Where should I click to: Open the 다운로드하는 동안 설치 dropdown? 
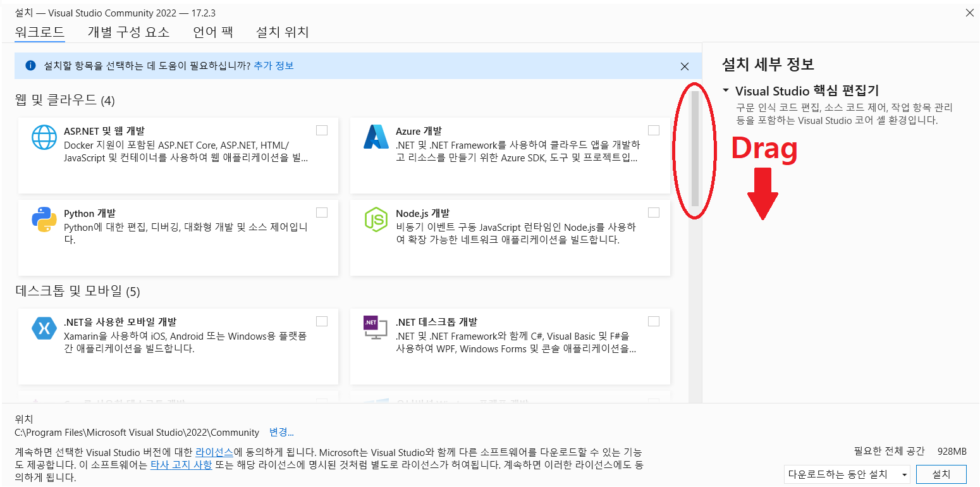[x=848, y=474]
